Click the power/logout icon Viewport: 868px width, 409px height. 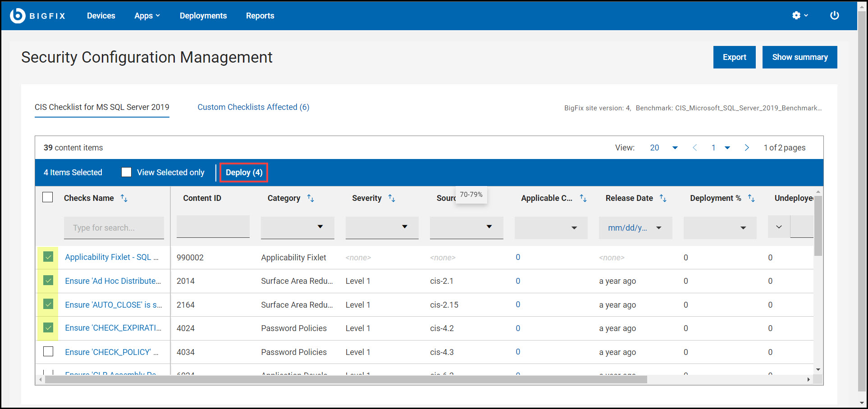[834, 15]
